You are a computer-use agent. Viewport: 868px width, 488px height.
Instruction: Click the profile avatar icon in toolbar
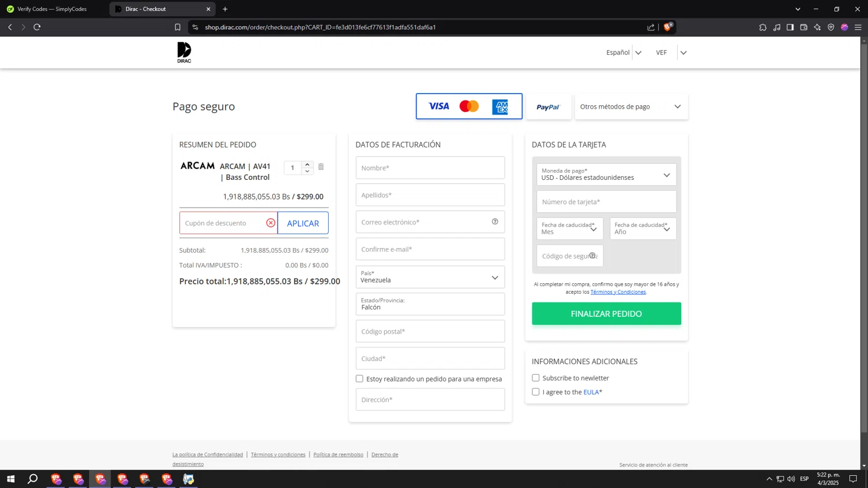(844, 27)
